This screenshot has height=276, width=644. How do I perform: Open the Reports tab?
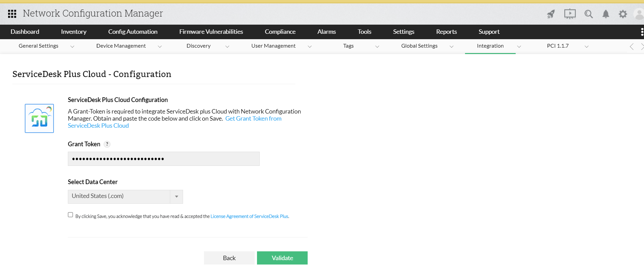[446, 32]
